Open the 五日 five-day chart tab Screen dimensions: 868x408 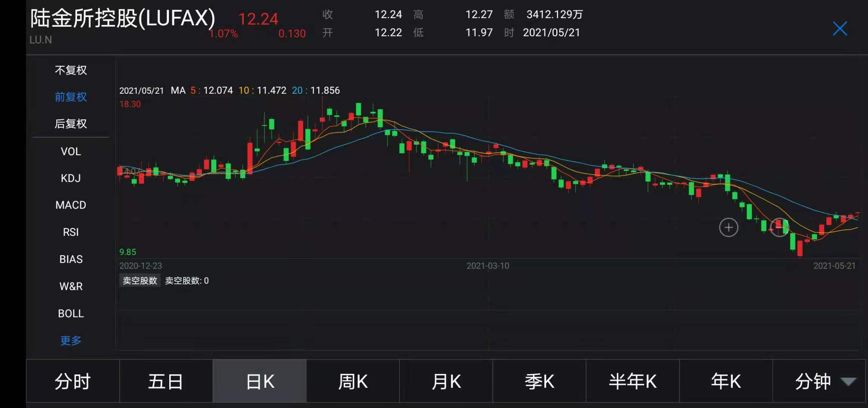coord(166,381)
